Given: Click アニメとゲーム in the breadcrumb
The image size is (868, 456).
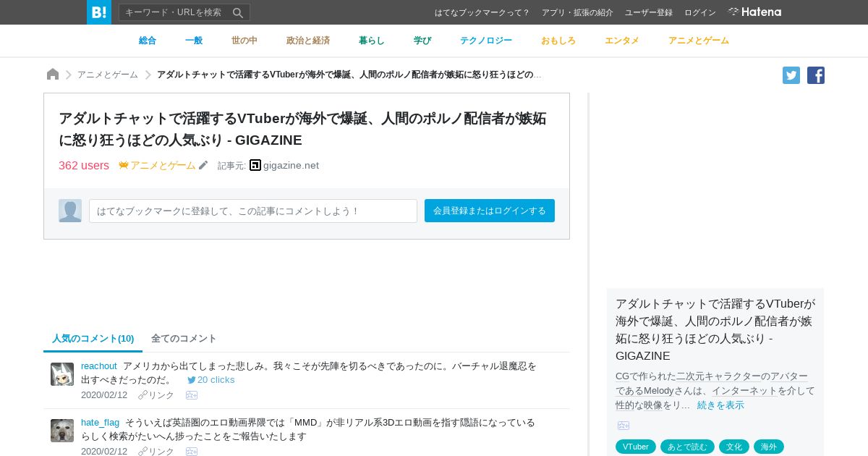Looking at the screenshot, I should click(108, 75).
